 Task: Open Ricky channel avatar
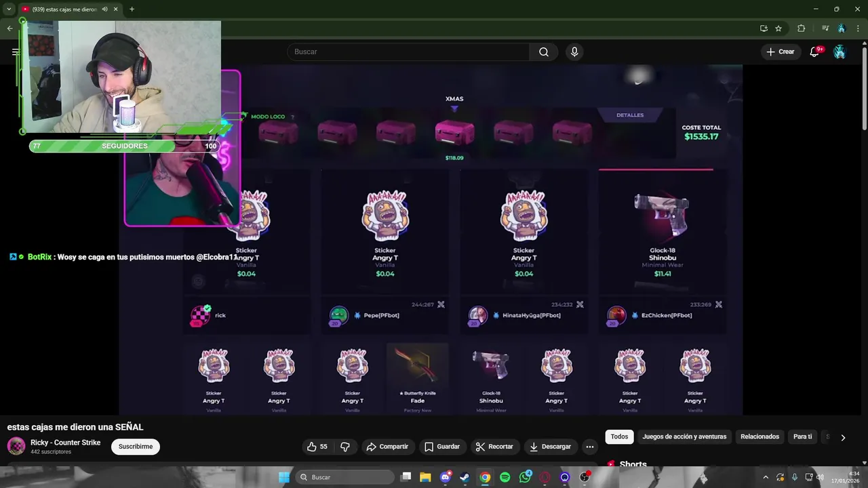click(16, 446)
